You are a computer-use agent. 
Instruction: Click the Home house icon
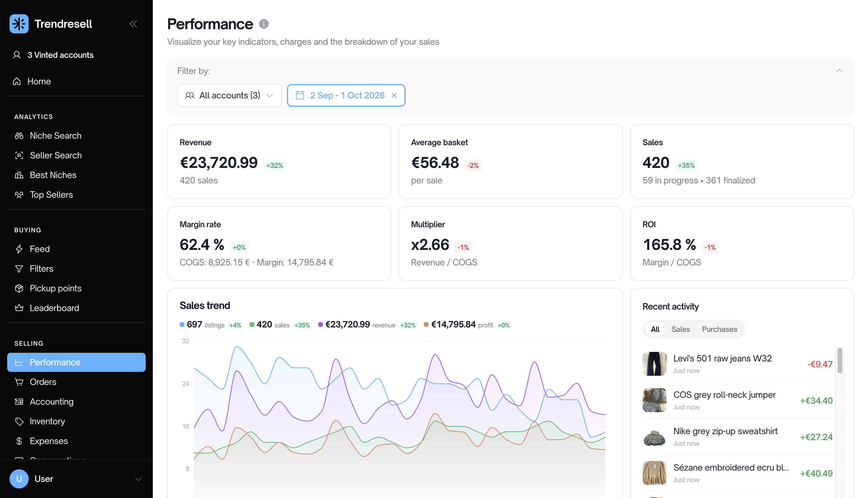pyautogui.click(x=17, y=81)
